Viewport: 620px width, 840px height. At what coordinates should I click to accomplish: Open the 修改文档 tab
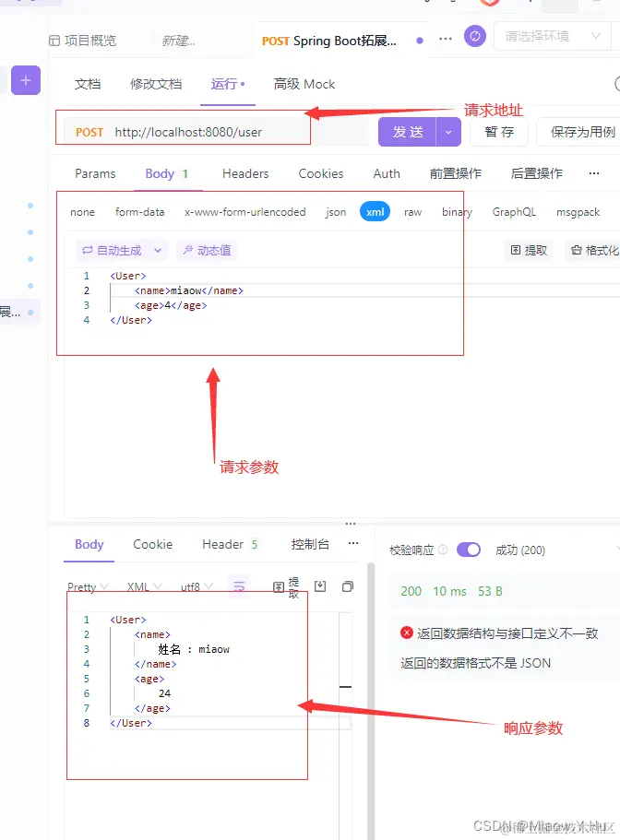(x=156, y=84)
